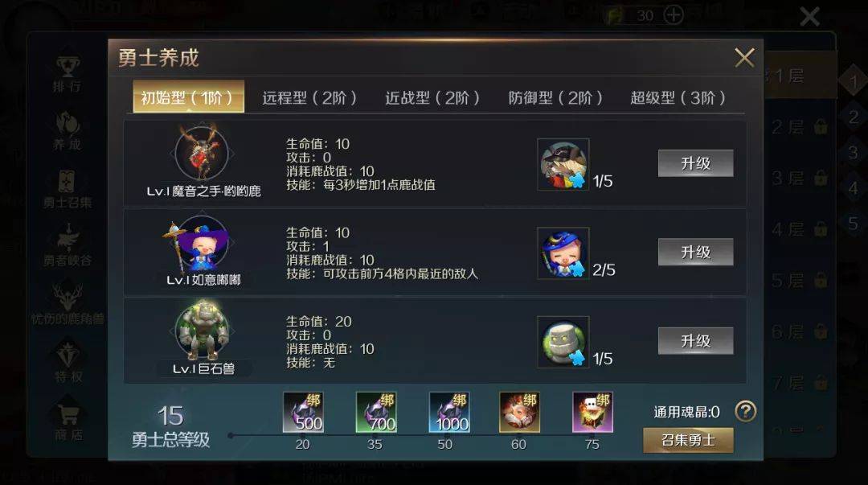The width and height of the screenshot is (868, 485).
Task: Switch to 近战型 (2阶) tab
Action: (432, 98)
